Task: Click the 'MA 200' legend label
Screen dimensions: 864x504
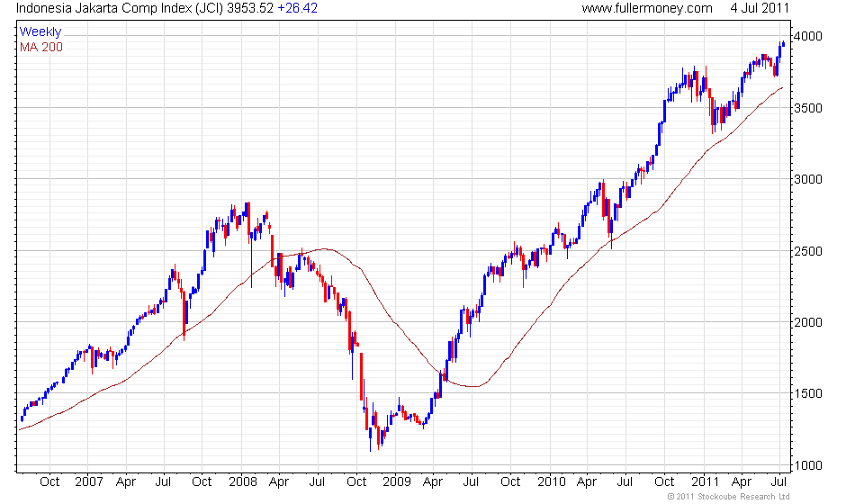Action: [x=41, y=48]
